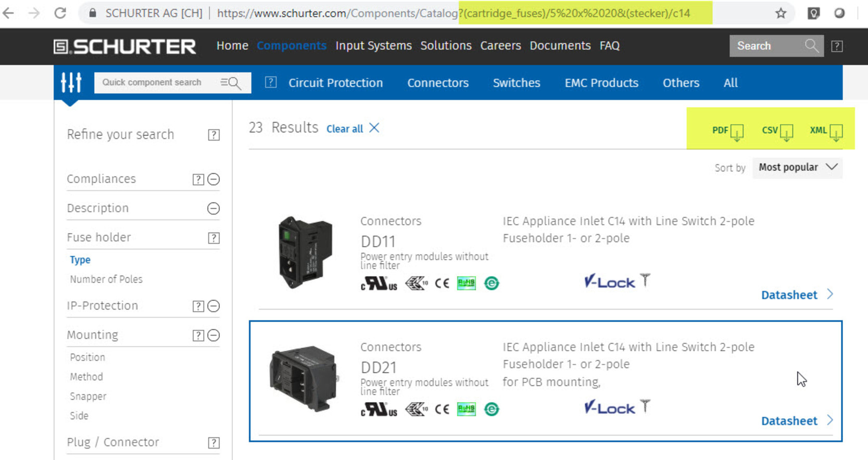Open help for Refine your search

pos(213,135)
